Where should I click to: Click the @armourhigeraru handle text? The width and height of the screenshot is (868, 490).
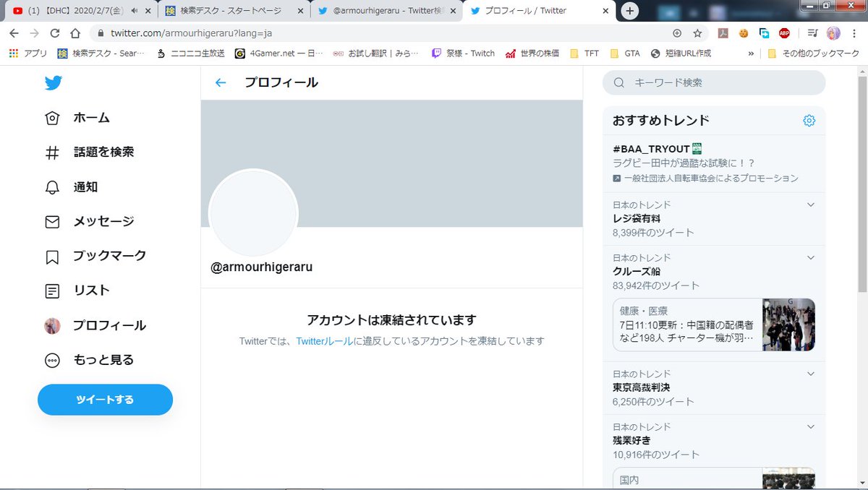coord(261,267)
